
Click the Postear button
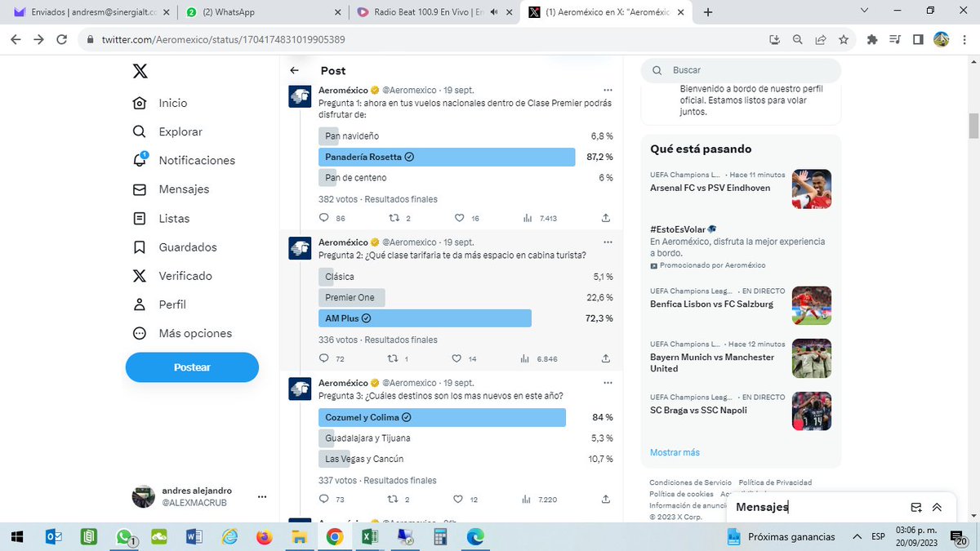tap(192, 367)
